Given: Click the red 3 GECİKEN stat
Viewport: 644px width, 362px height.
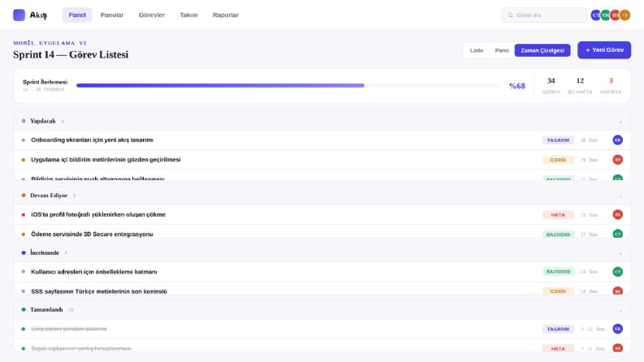Looking at the screenshot, I should coord(611,86).
